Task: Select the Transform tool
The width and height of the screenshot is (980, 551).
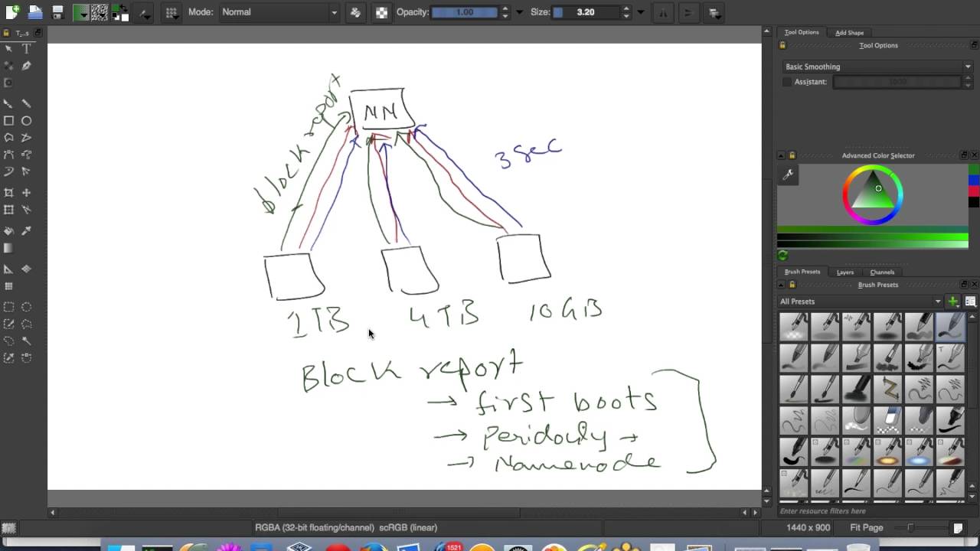Action: tap(8, 210)
